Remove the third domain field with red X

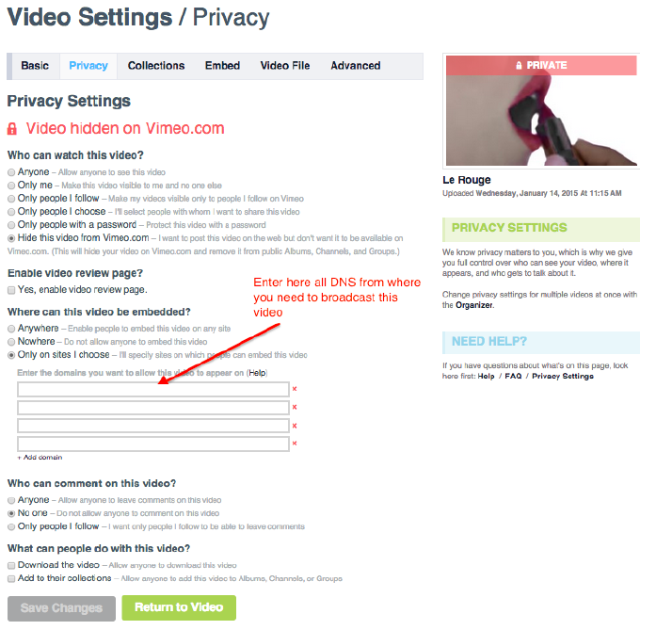click(295, 426)
